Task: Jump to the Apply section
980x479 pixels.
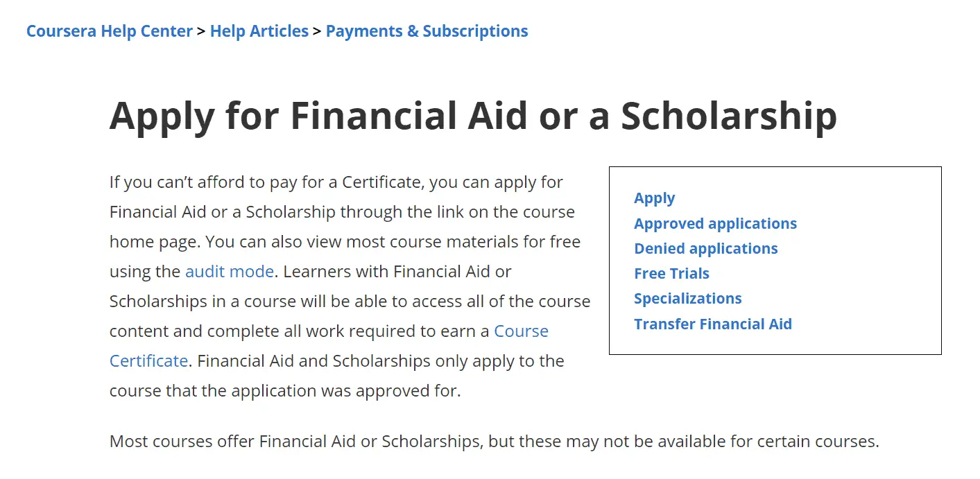Action: pyautogui.click(x=653, y=198)
